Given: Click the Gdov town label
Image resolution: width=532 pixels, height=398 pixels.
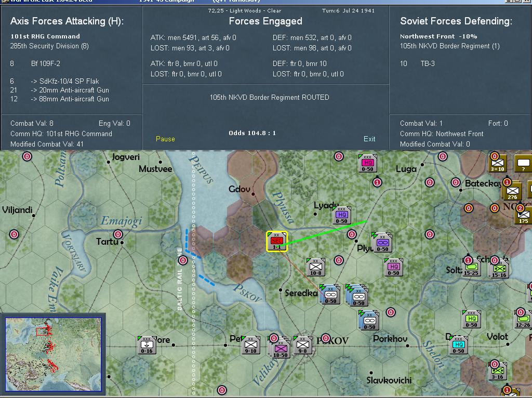Looking at the screenshot, I should click(x=239, y=189).
